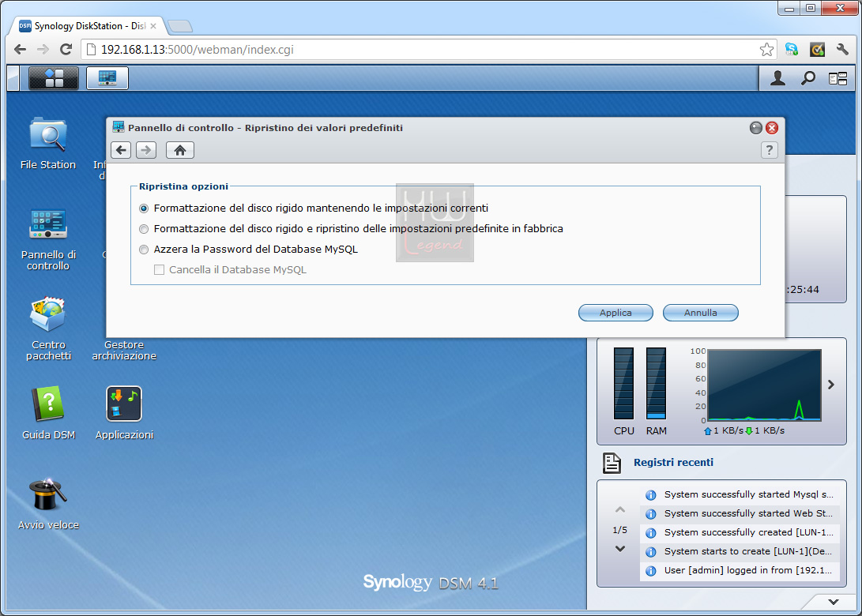862x616 pixels.
Task: Switch to Control Panel taskbar item
Action: tap(107, 78)
